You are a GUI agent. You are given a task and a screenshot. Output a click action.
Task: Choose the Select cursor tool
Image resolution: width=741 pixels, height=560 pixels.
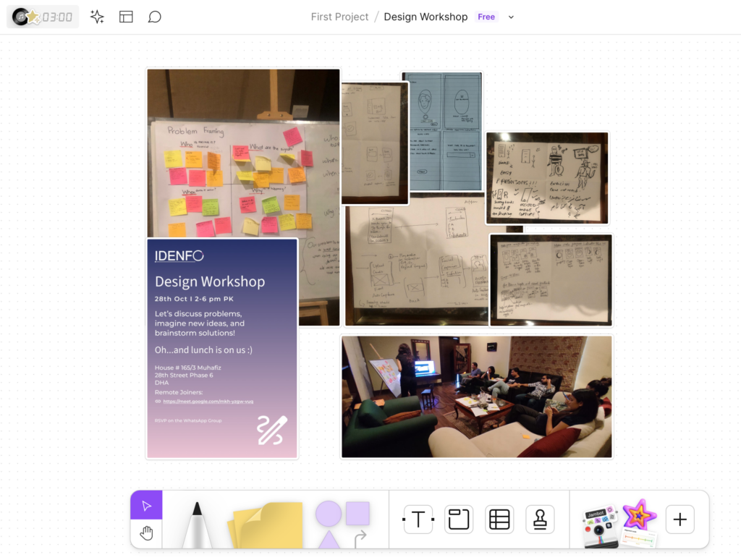tap(146, 506)
